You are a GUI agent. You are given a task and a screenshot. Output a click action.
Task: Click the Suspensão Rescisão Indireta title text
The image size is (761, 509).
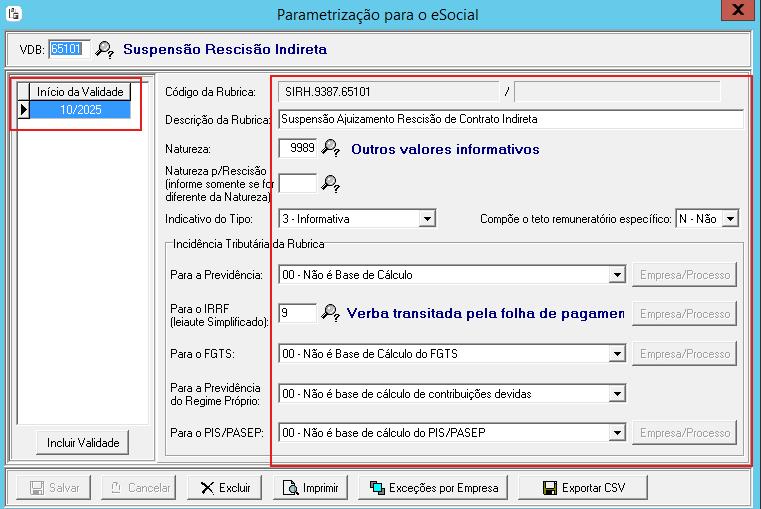point(225,49)
